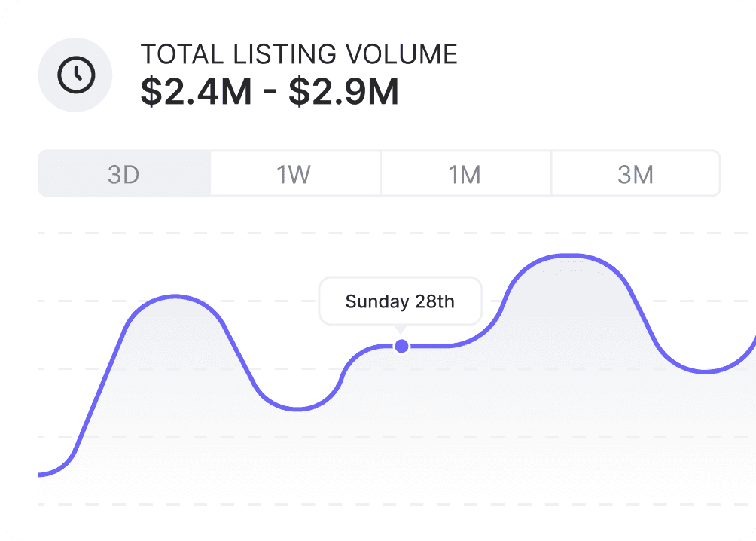Choose the 1M time range tab
This screenshot has width=756, height=541.
coord(465,174)
